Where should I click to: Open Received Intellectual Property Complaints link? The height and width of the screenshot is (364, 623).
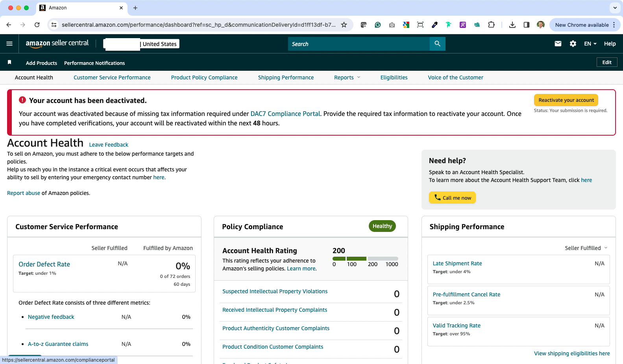tap(275, 310)
